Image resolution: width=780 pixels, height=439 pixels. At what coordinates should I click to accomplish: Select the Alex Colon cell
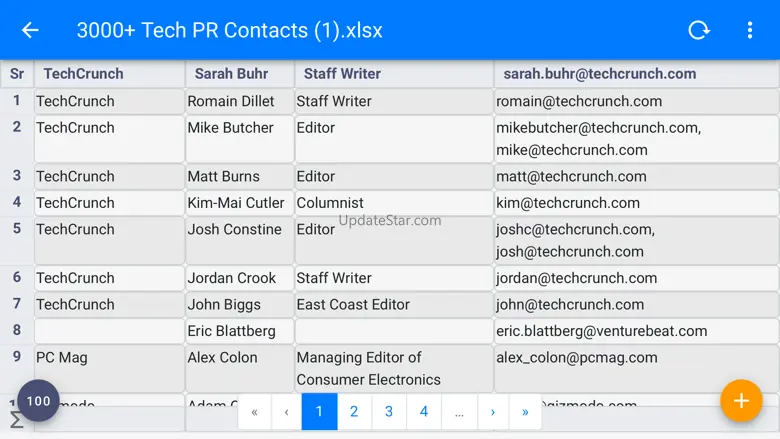[x=240, y=368]
